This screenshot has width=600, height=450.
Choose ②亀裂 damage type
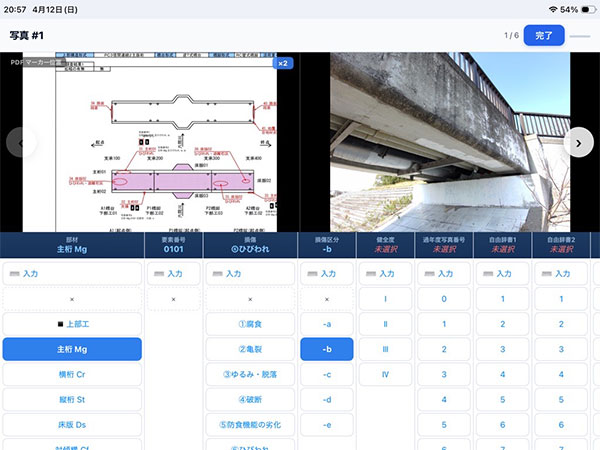pos(251,349)
